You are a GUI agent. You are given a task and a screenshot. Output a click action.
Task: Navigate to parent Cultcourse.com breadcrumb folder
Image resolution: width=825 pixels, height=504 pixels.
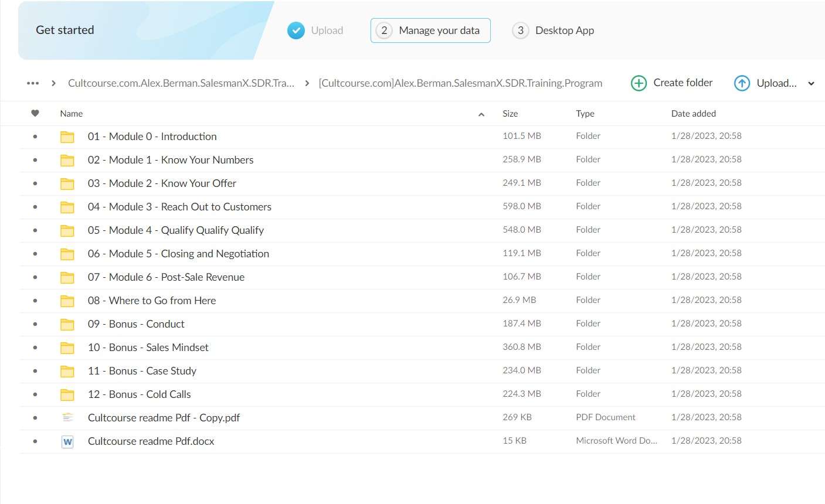[181, 83]
